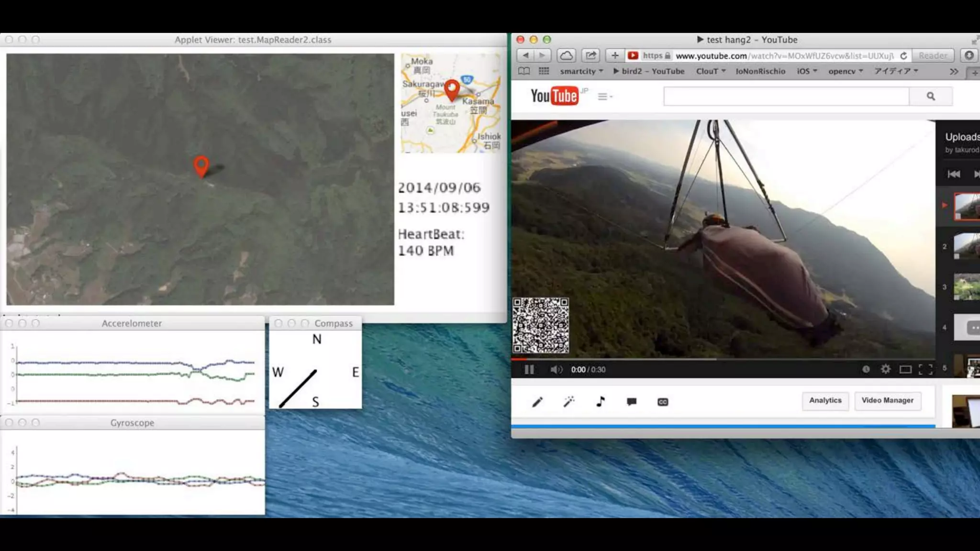
Task: Open the CC subtitles icon
Action: click(663, 402)
